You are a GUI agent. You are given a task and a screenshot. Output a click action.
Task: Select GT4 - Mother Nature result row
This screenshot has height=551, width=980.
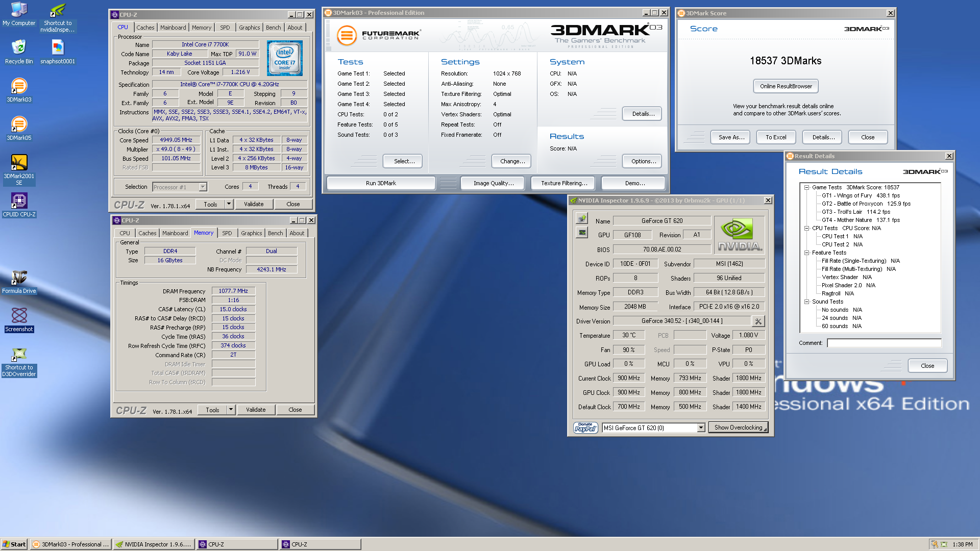coord(861,220)
